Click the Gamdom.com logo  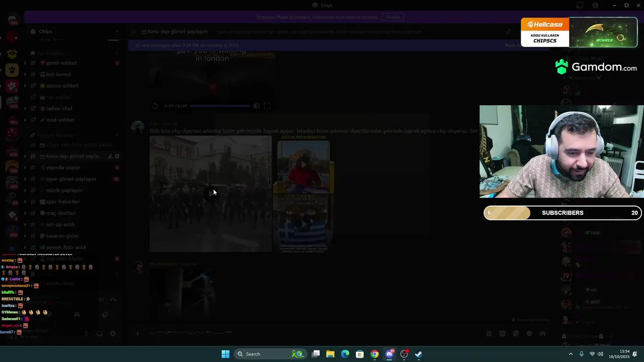pos(596,67)
